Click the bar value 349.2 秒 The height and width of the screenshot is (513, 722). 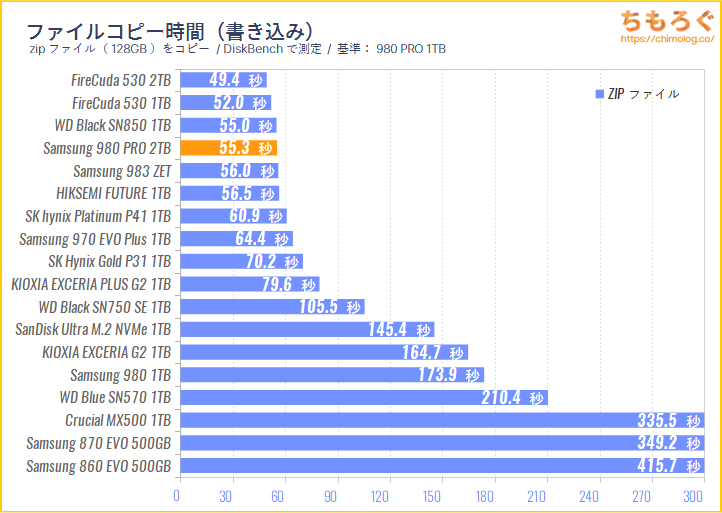tap(670, 443)
